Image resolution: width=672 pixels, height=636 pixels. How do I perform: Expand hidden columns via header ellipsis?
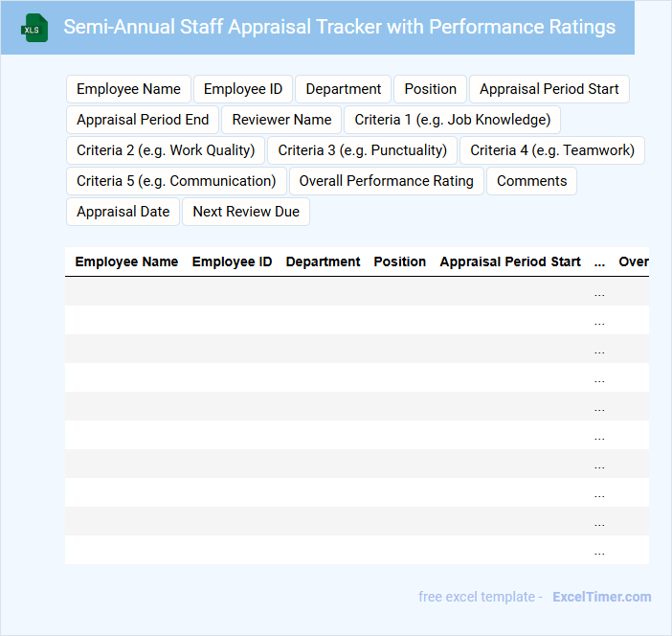[599, 261]
